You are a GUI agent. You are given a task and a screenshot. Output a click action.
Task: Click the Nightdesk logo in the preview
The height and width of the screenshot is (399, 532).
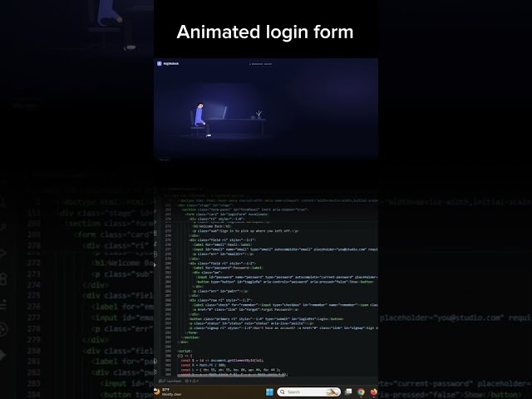(x=168, y=63)
